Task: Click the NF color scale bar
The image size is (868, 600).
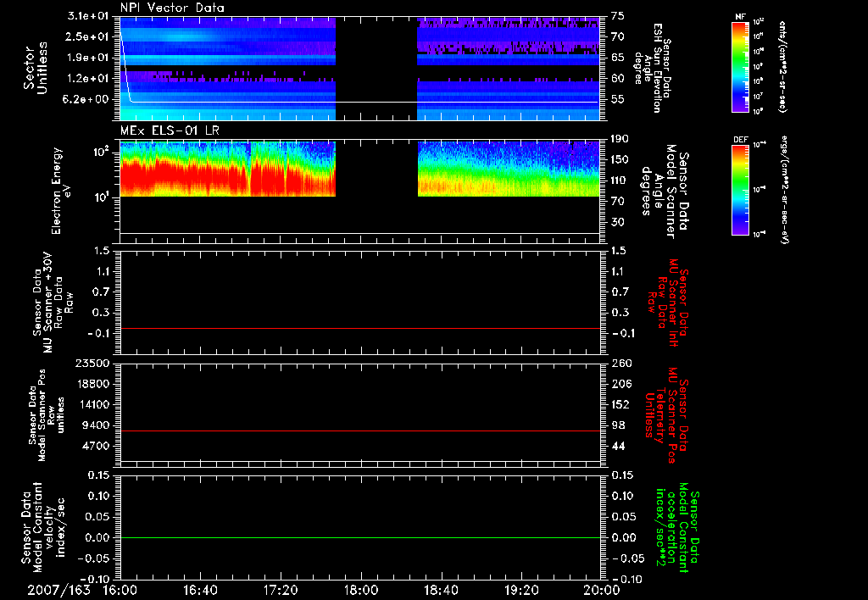Action: coord(741,66)
